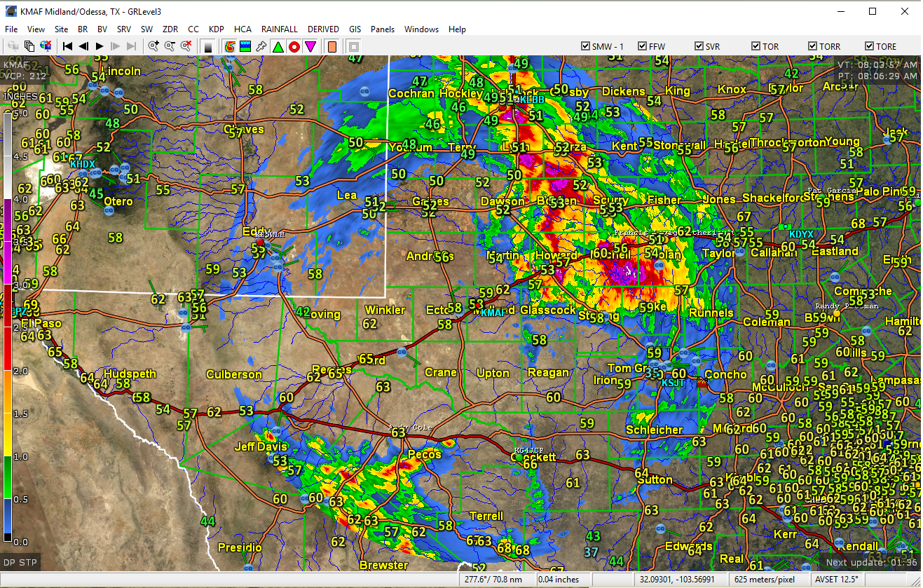Play the radar loop animation

pyautogui.click(x=99, y=46)
